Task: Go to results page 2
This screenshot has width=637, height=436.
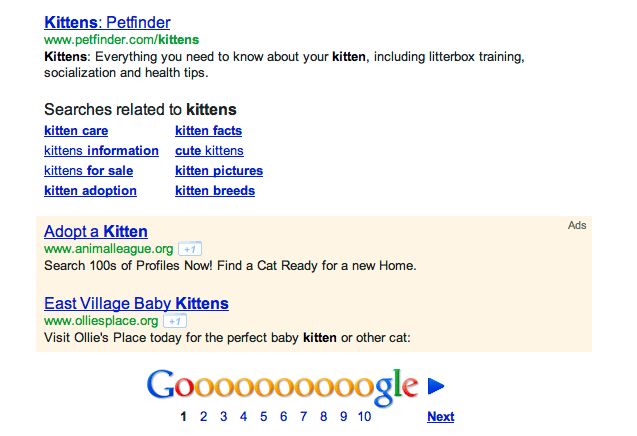Action: [x=203, y=417]
